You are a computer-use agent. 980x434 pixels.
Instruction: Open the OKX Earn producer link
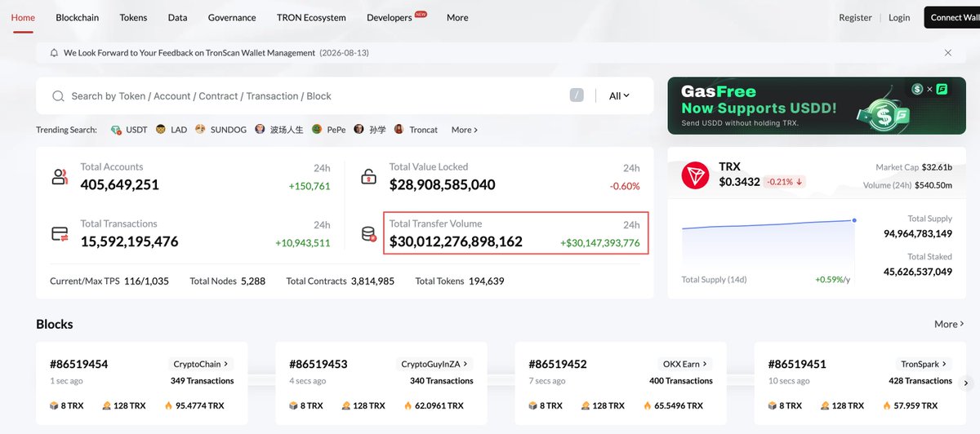[685, 364]
